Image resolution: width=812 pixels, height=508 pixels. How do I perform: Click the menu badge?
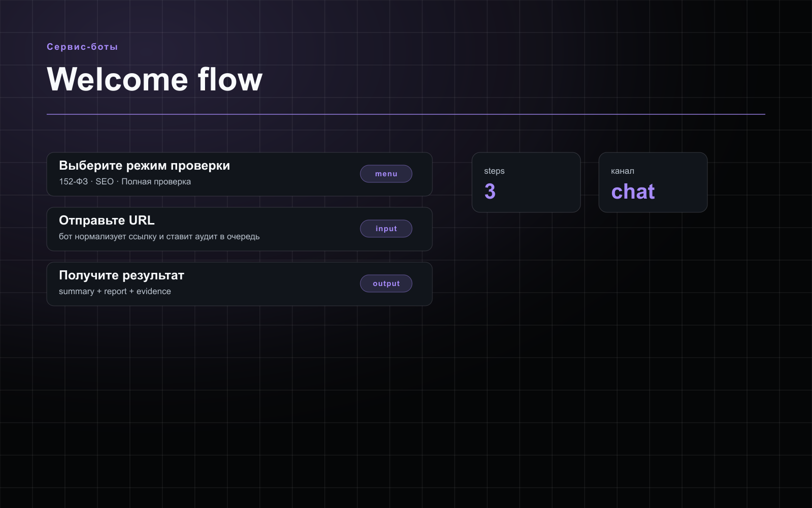pyautogui.click(x=386, y=174)
